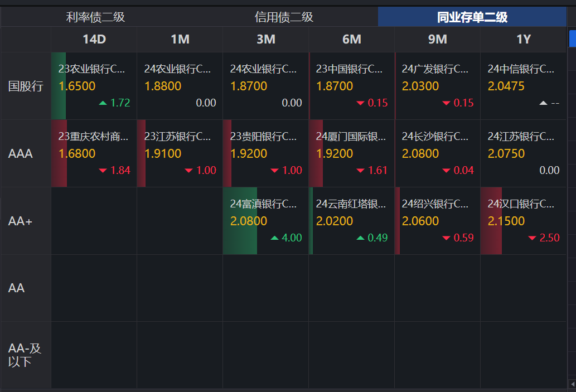Click the white up arrow in 24中信银行 cell
This screenshot has width=576, height=392.
(543, 103)
